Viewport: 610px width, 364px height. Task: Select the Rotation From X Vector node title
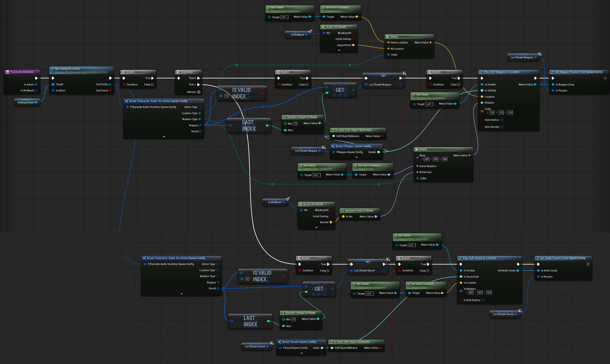[x=359, y=211]
